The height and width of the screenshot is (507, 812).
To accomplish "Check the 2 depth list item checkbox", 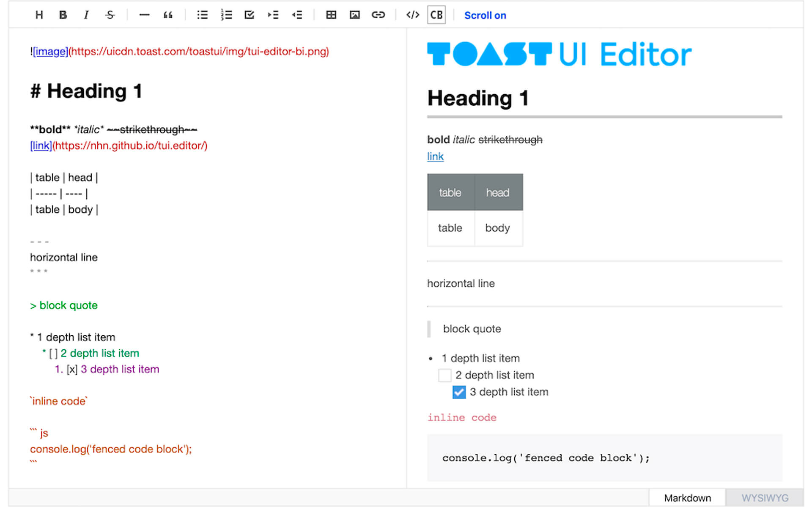I will click(444, 375).
